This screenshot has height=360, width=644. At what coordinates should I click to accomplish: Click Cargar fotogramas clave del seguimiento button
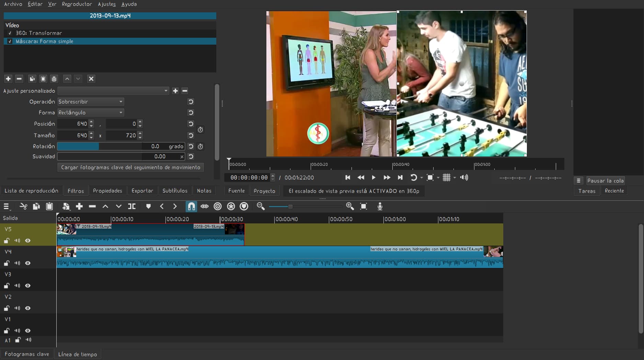click(130, 167)
